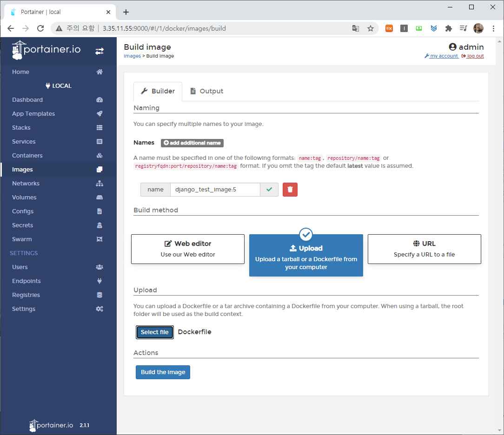This screenshot has height=435, width=504.
Task: Click the green checkmark beside name field
Action: tap(269, 190)
